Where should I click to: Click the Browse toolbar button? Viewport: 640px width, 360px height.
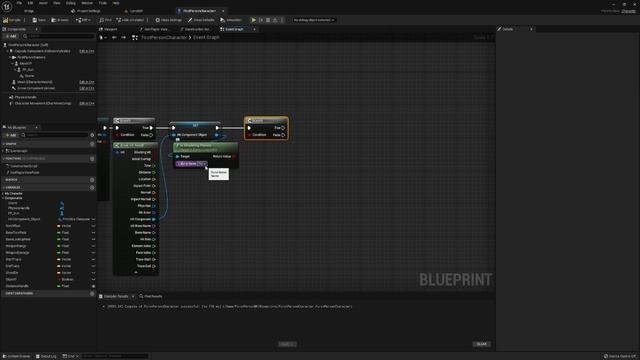60,20
